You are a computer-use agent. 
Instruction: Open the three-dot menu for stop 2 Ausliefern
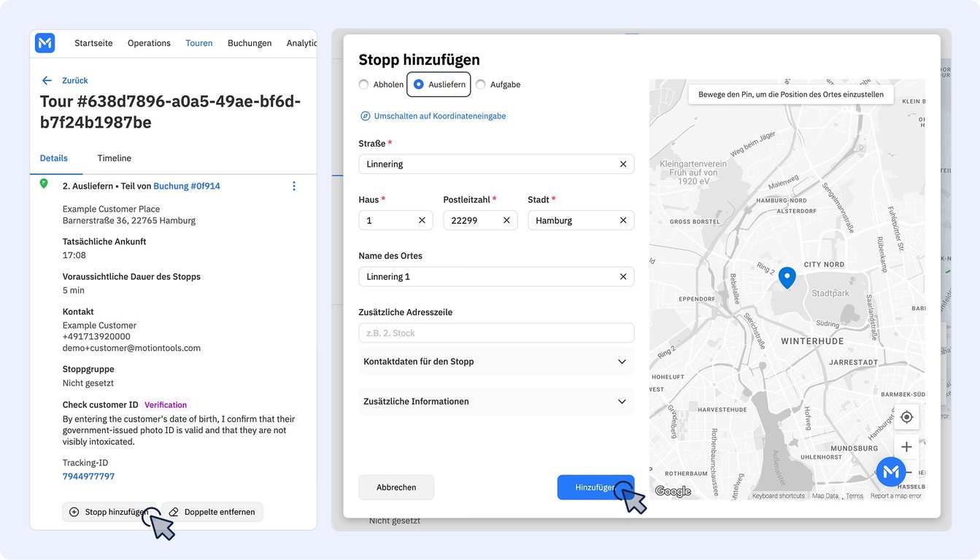[294, 186]
